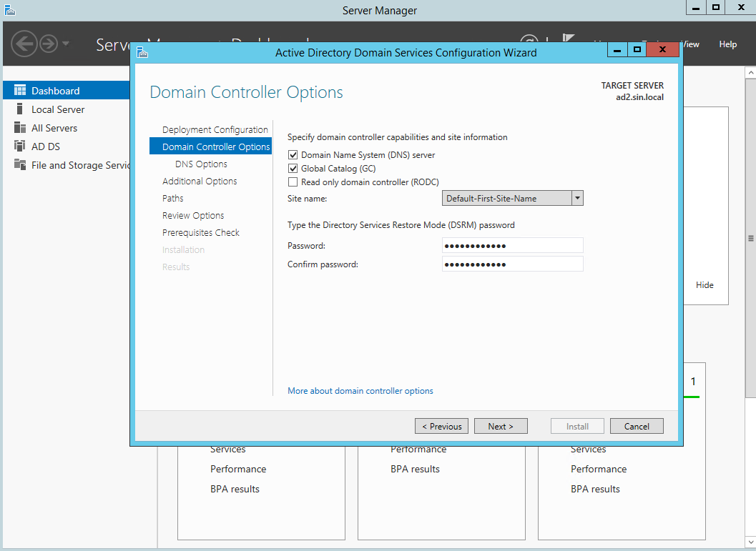The height and width of the screenshot is (551, 756).
Task: Go to DNS Options step
Action: tap(201, 164)
